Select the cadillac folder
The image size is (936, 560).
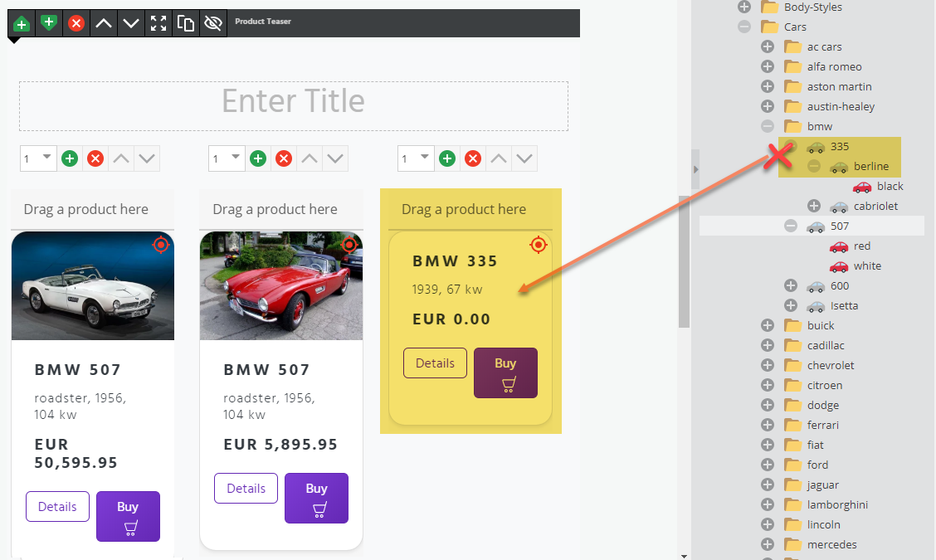826,345
